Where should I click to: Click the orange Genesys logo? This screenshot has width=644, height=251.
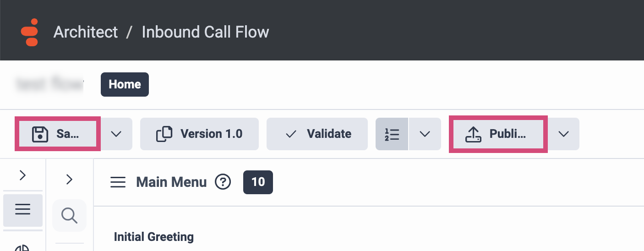pos(29,32)
